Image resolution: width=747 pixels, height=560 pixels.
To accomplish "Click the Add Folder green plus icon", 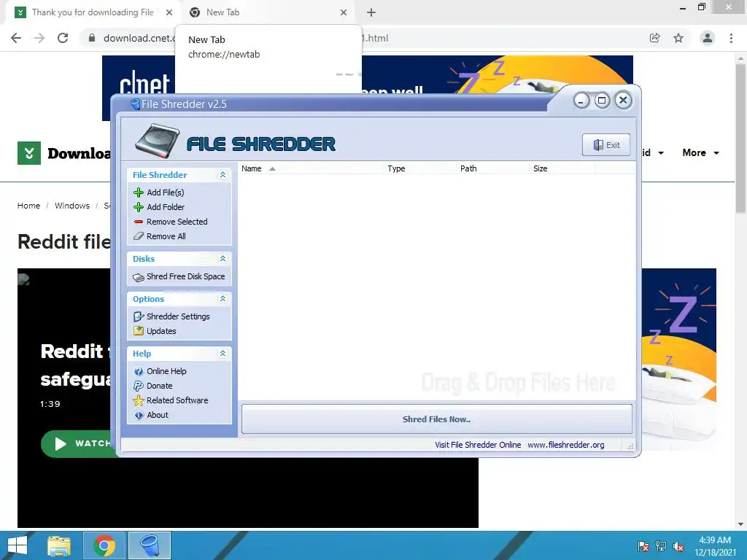I will coord(139,207).
